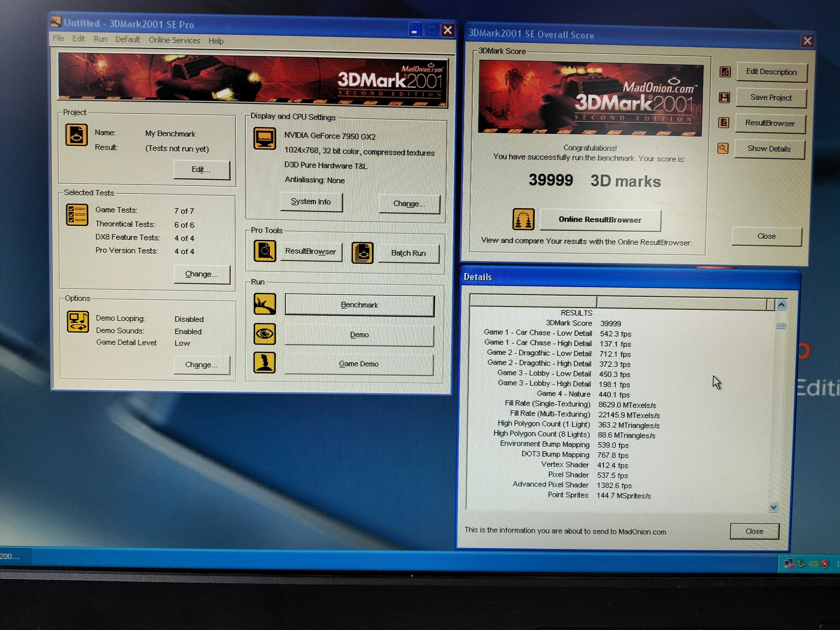840x630 pixels.
Task: Click the Details scrollbar up arrow
Action: tap(781, 305)
